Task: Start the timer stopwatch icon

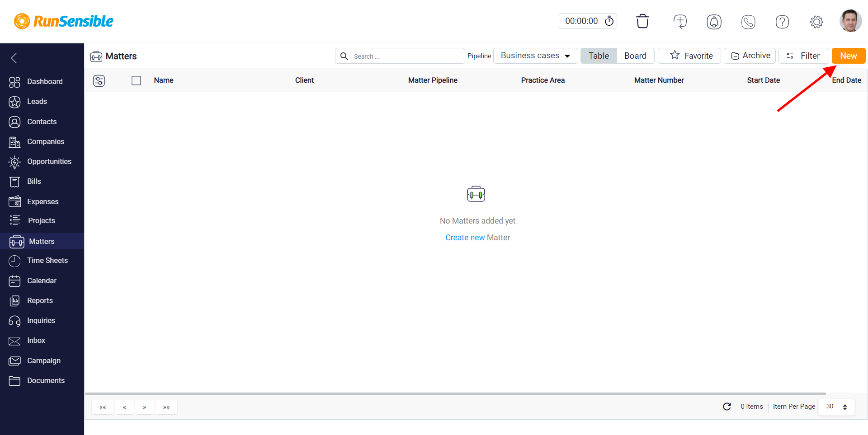Action: [609, 21]
